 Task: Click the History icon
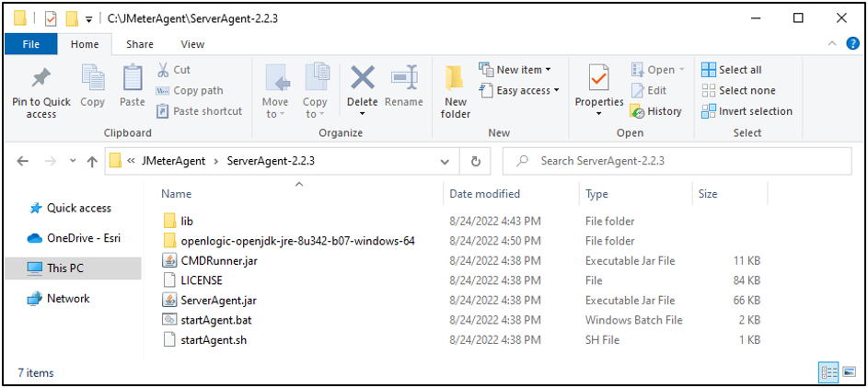pos(655,111)
